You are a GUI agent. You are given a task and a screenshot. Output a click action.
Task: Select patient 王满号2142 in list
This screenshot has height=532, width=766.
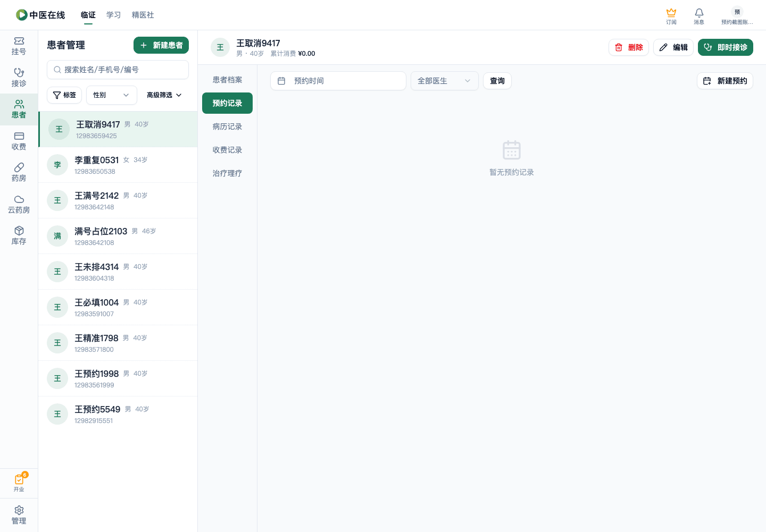click(118, 200)
